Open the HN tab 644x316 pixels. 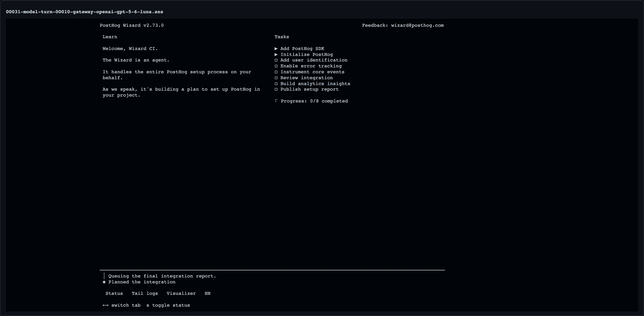[207, 293]
